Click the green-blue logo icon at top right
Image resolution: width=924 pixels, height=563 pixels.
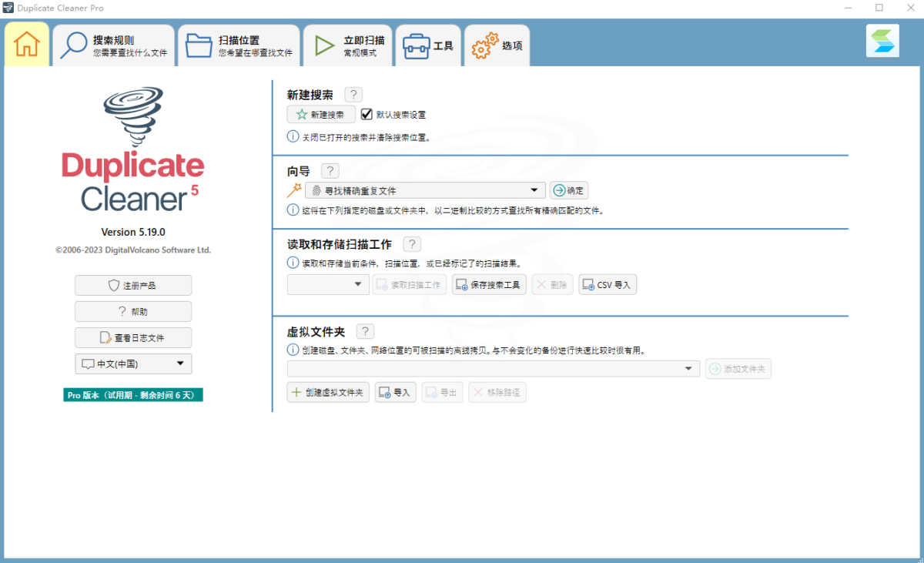coord(882,41)
